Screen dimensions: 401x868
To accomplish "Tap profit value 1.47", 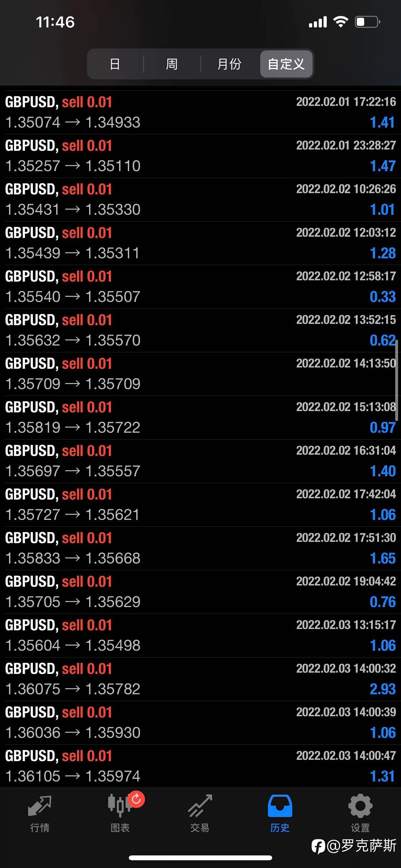I will coord(383,166).
